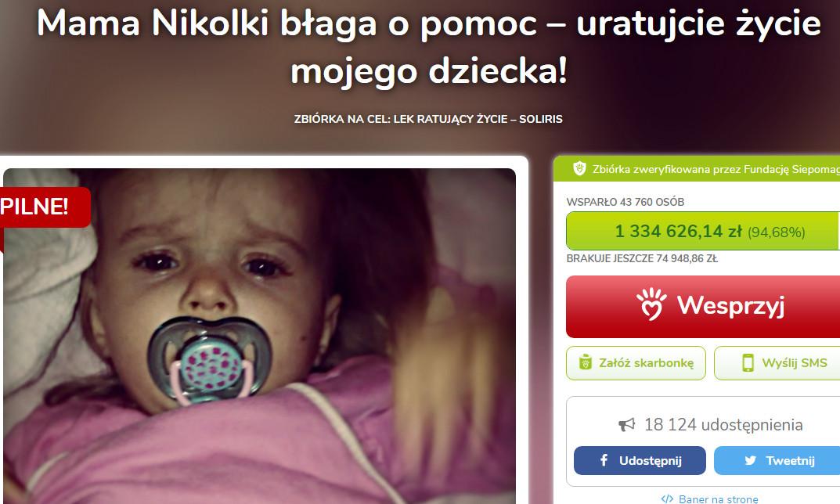This screenshot has width=840, height=504.
Task: Click the code brackets icon near Baner
Action: click(667, 499)
